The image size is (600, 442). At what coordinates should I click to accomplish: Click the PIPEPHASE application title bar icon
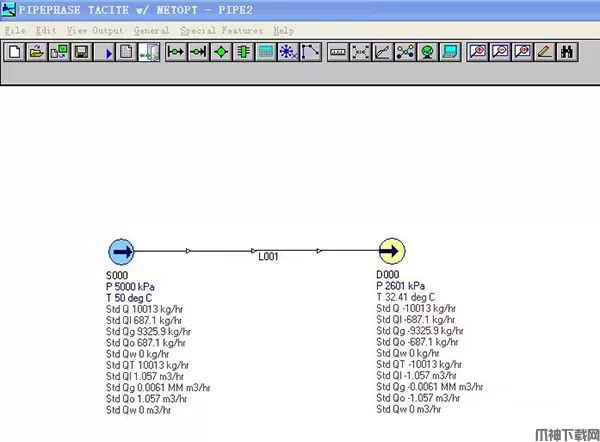[x=8, y=9]
